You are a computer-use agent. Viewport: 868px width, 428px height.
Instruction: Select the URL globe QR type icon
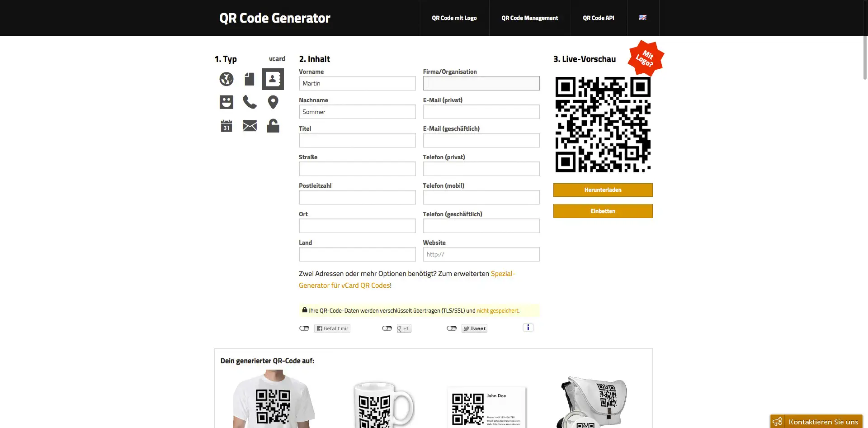coord(226,79)
